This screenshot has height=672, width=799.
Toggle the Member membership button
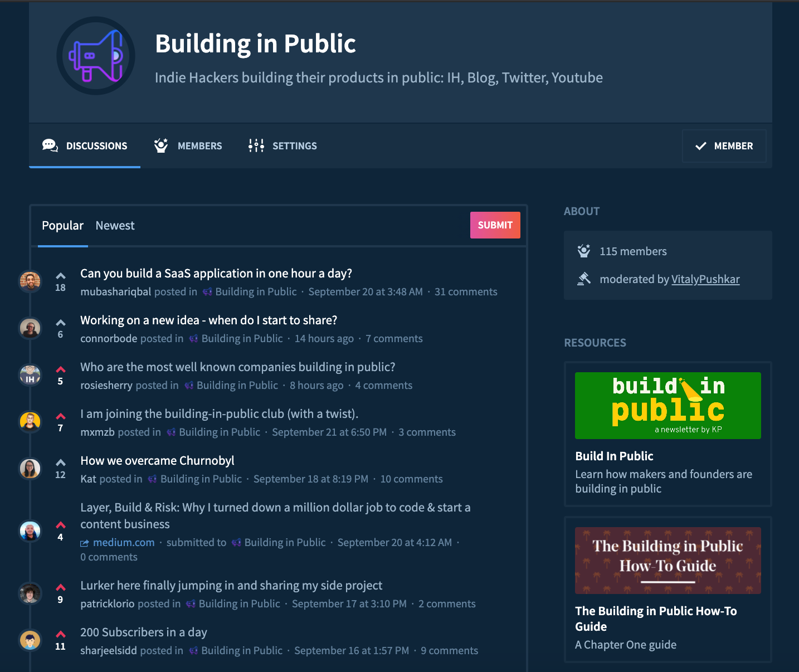coord(724,146)
